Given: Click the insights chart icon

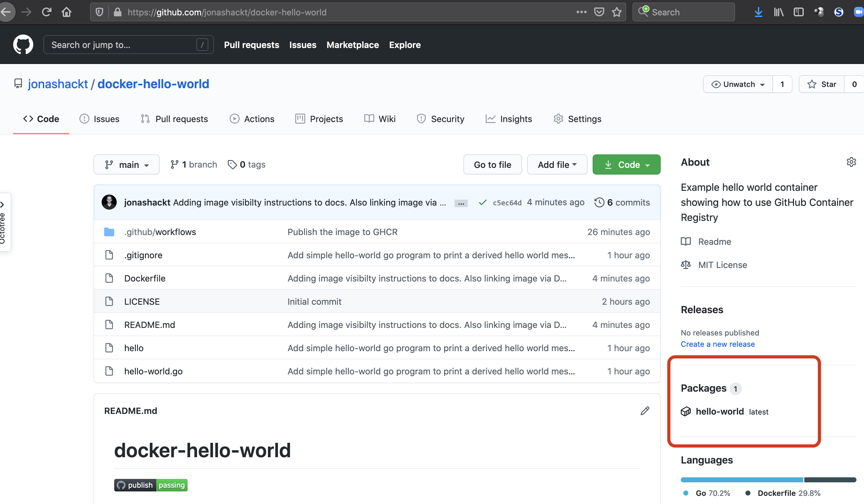Looking at the screenshot, I should 490,119.
